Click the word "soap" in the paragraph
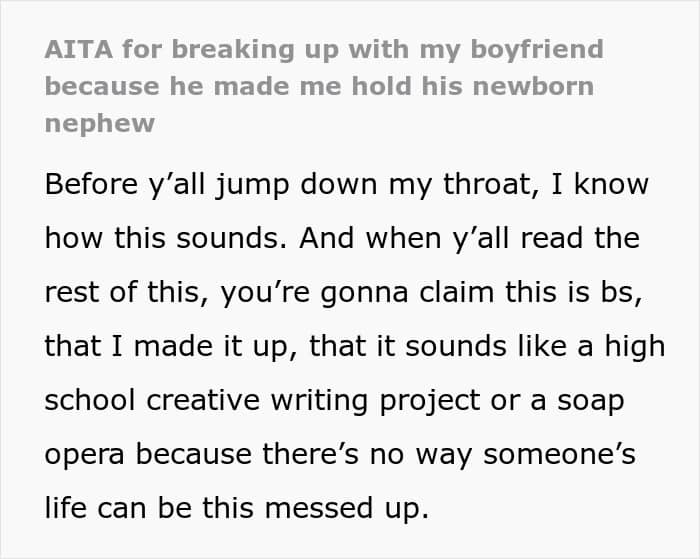700x559 pixels. [590, 402]
